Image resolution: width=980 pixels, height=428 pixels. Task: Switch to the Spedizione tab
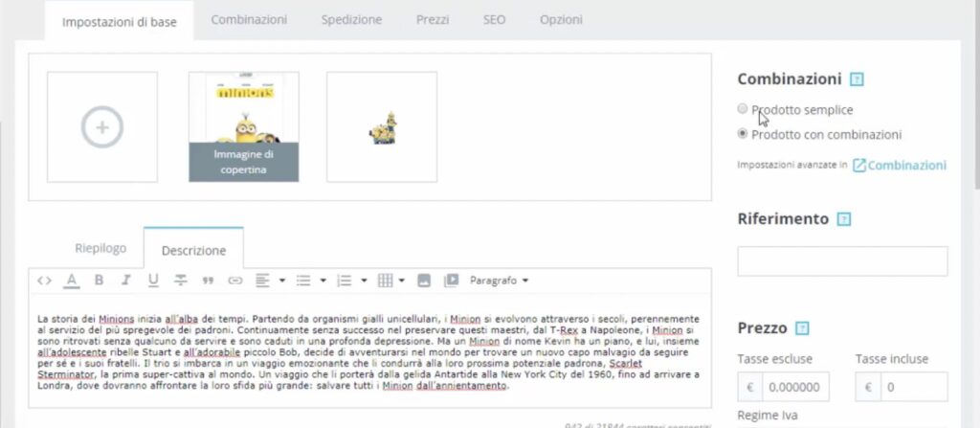click(351, 19)
